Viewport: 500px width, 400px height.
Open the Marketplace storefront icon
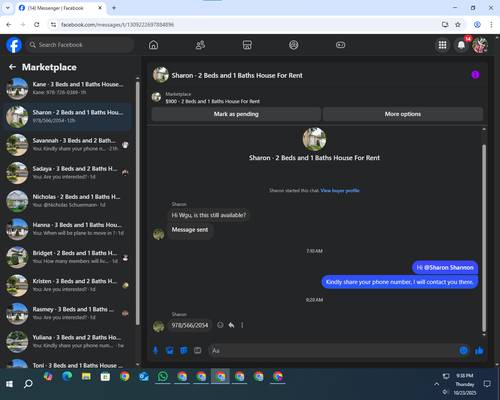tap(247, 45)
